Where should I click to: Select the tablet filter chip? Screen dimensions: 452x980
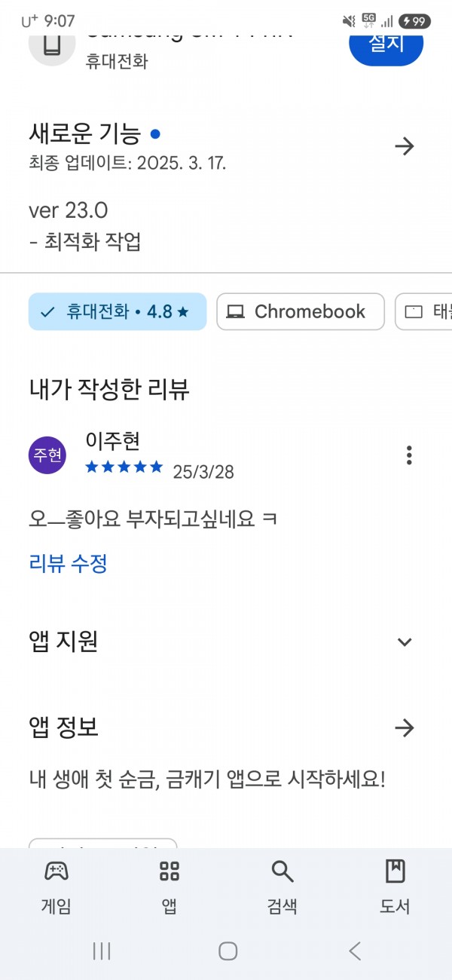coord(423,311)
